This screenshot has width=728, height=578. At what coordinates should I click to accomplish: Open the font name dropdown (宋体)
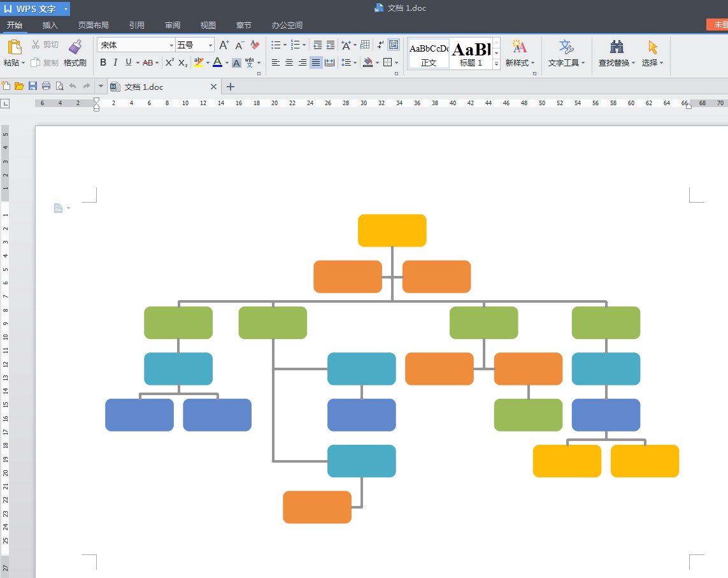171,45
